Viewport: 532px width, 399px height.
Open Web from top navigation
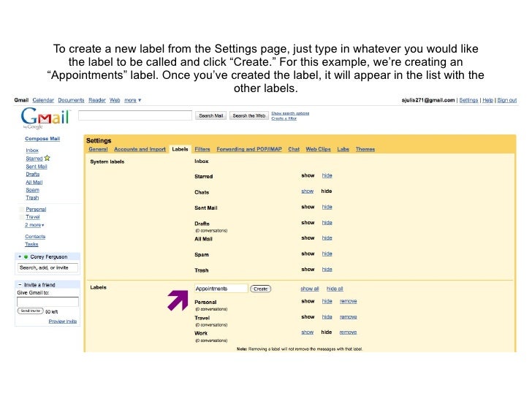[115, 100]
